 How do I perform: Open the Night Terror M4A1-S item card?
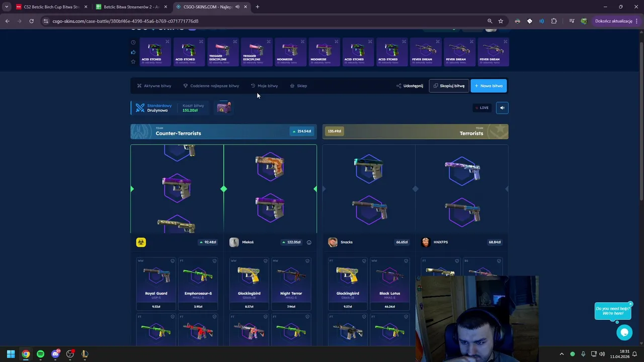pos(291,284)
